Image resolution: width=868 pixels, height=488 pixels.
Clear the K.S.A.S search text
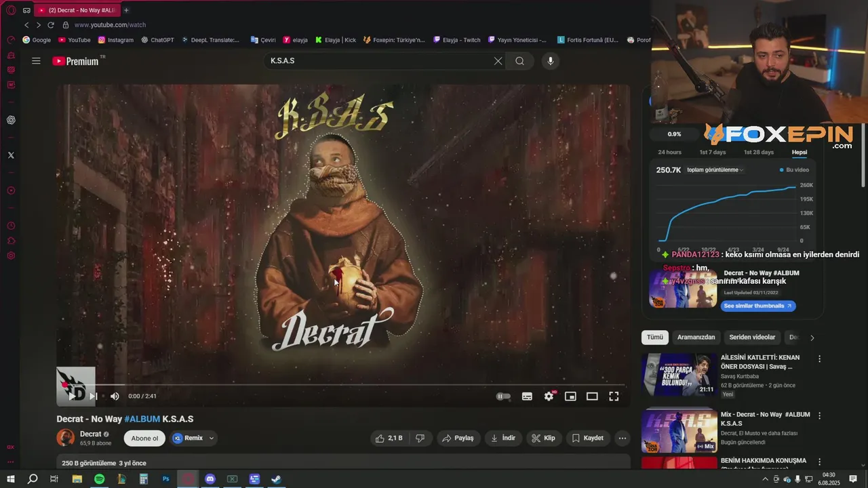pyautogui.click(x=498, y=61)
